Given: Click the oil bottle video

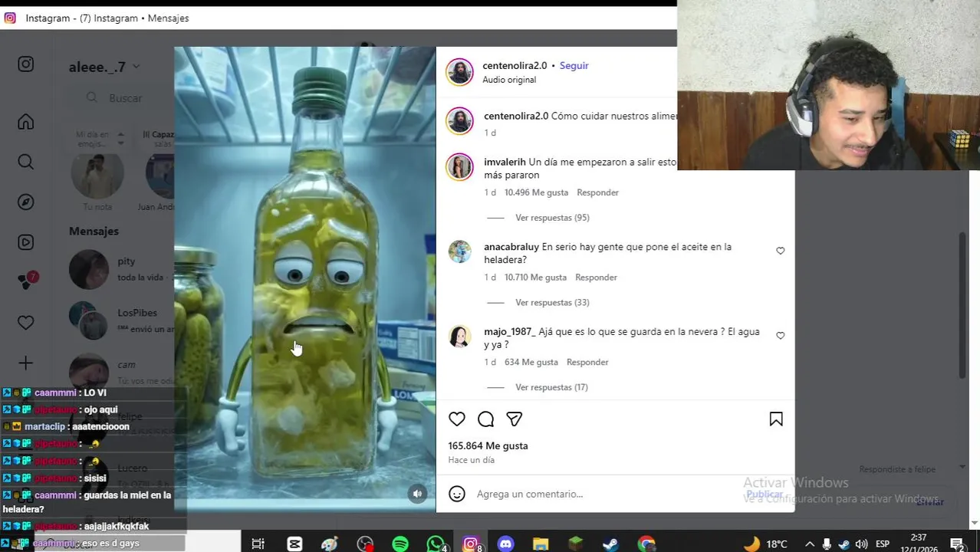Looking at the screenshot, I should tap(304, 279).
